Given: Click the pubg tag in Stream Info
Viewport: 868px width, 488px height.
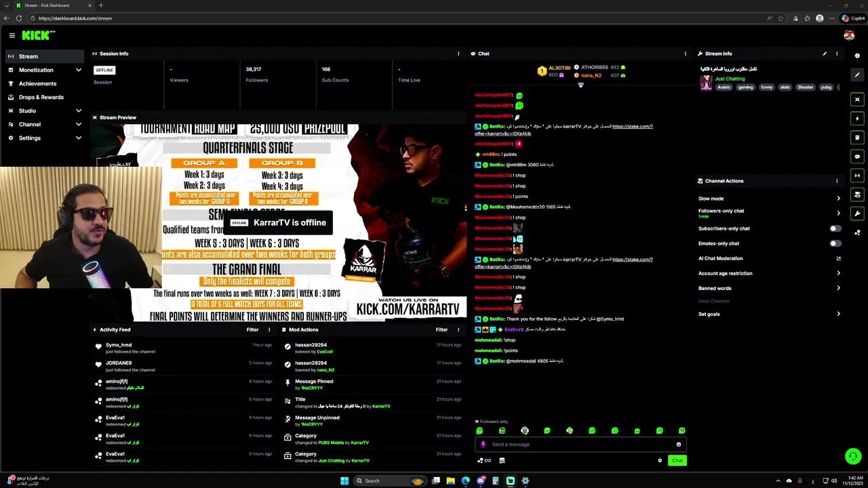Looking at the screenshot, I should [x=826, y=87].
